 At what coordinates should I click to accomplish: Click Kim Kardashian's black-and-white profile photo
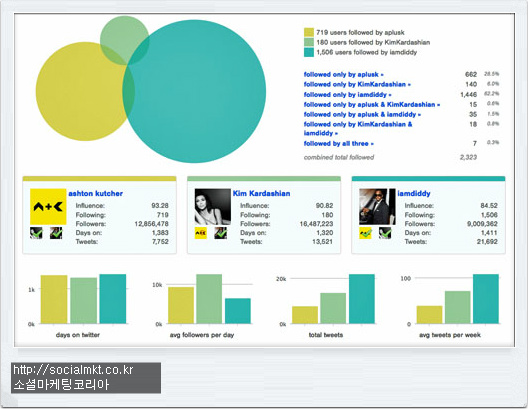coord(213,206)
